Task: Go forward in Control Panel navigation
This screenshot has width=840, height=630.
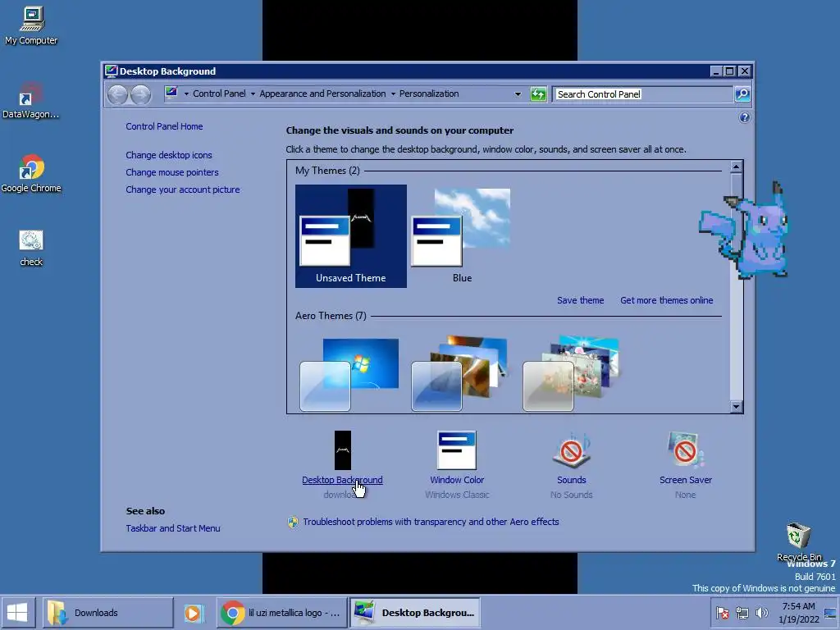Action: click(x=141, y=95)
